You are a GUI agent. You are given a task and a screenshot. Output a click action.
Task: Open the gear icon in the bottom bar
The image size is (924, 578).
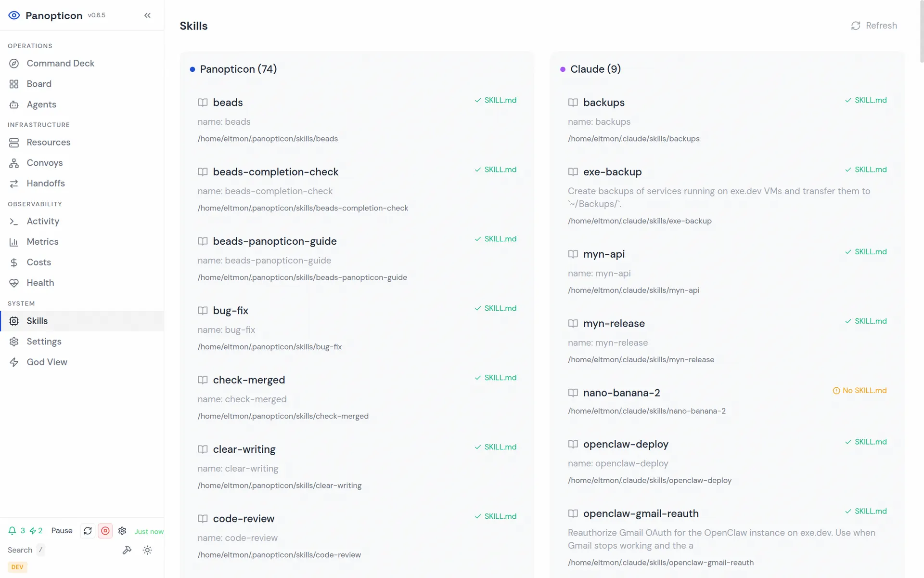pos(122,531)
